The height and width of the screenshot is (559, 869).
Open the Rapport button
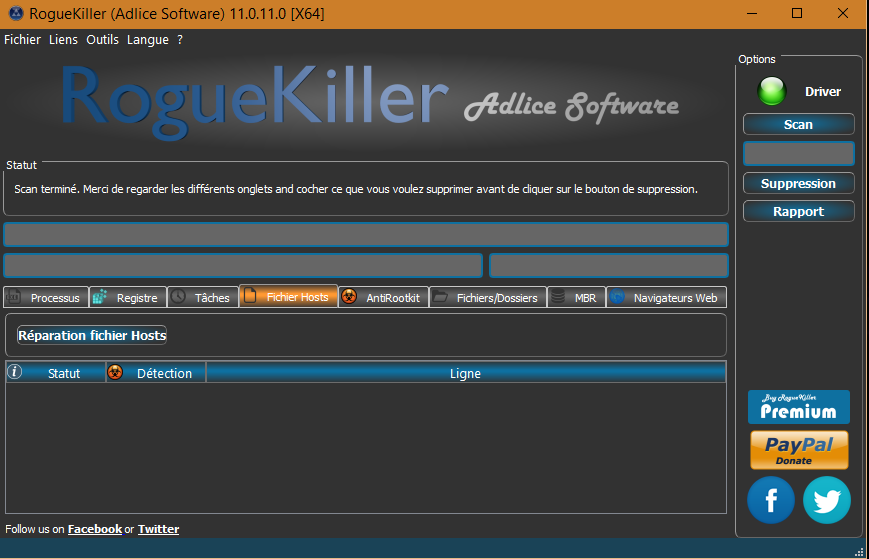pyautogui.click(x=799, y=212)
